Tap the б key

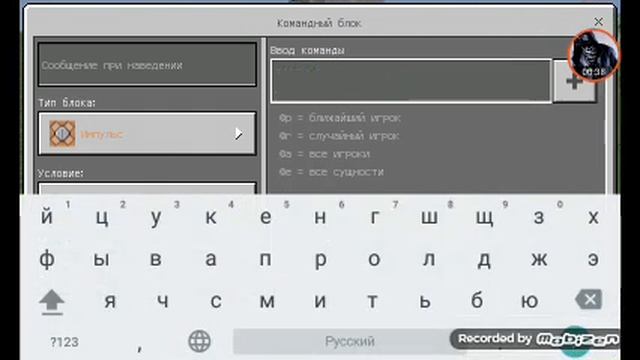click(478, 301)
